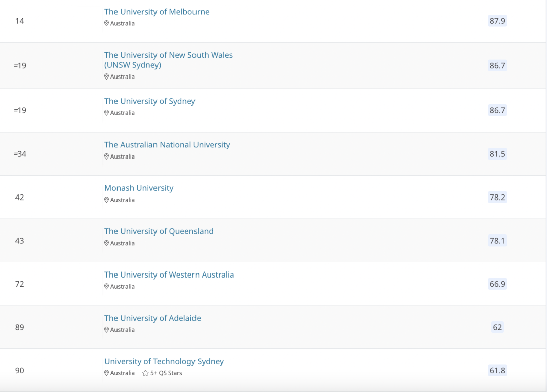Click rank =34 in Australian National University row
The width and height of the screenshot is (547, 392).
(20, 154)
